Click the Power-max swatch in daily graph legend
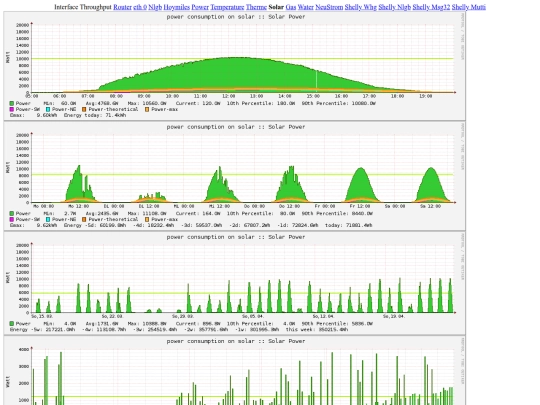540x405 pixels. (147, 110)
